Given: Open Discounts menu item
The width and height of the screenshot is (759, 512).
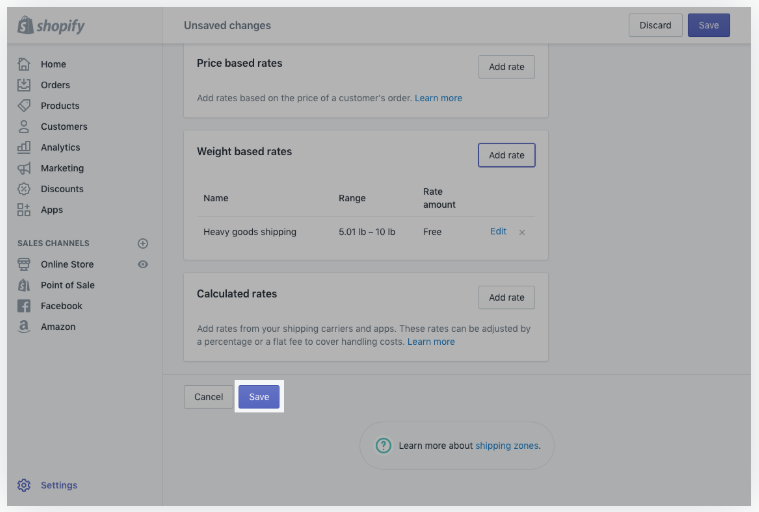Looking at the screenshot, I should [x=62, y=189].
